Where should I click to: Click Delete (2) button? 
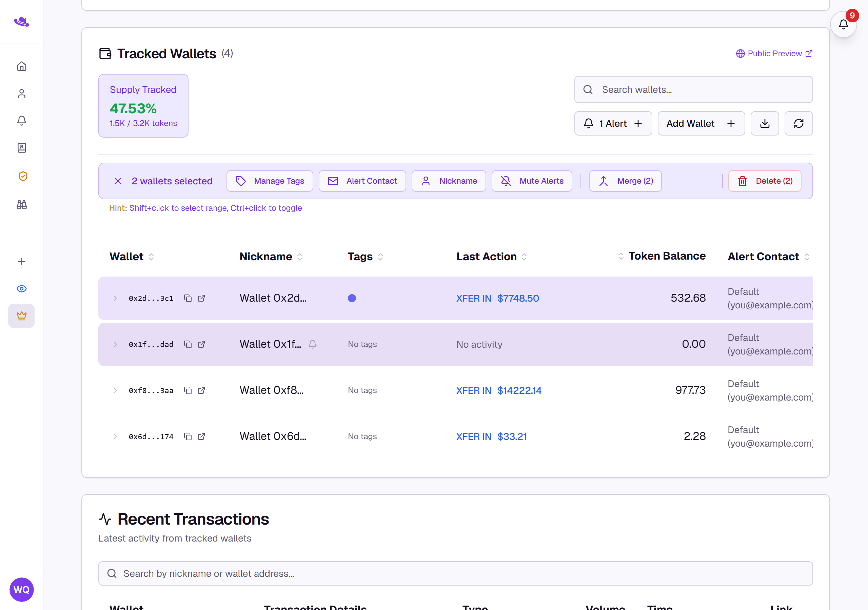765,181
